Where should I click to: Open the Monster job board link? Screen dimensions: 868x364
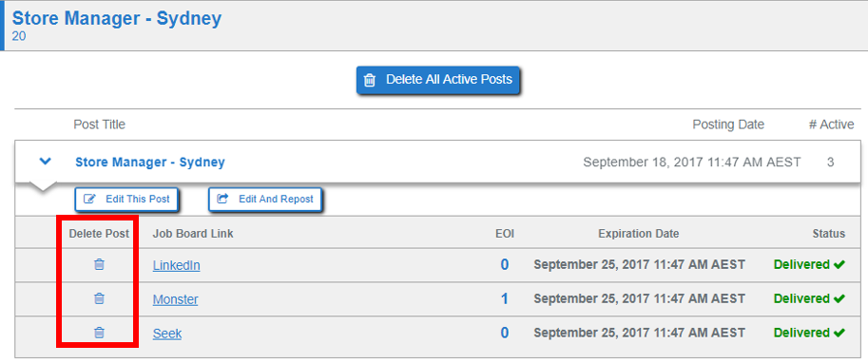coord(176,299)
